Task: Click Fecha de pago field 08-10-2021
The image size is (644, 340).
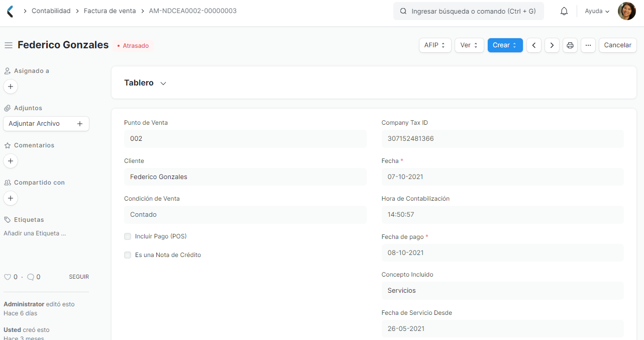Action: point(502,253)
